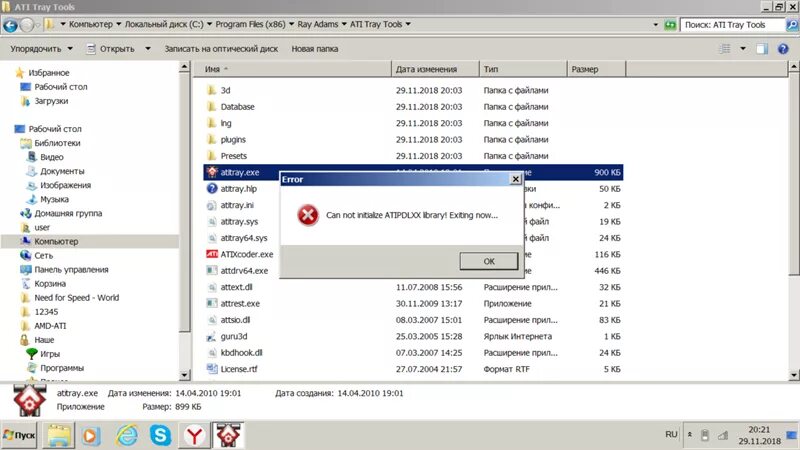Sort by Имя column header
Viewport: 800px width, 450px height.
click(x=292, y=69)
